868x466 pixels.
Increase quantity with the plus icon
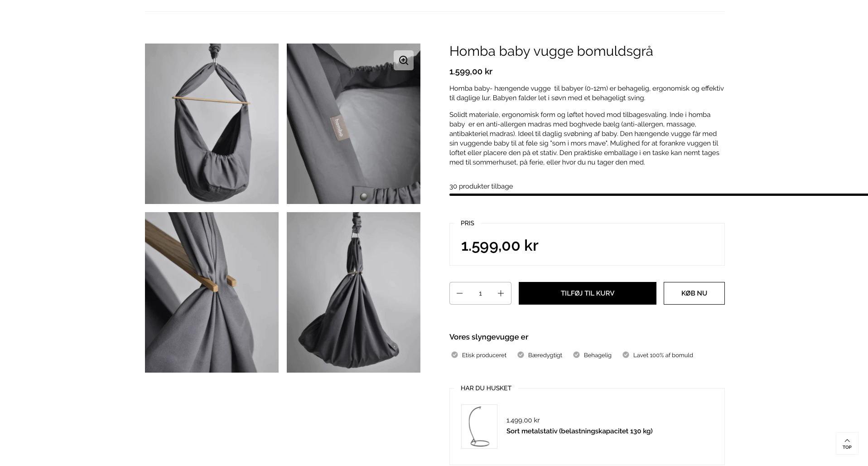(x=501, y=293)
